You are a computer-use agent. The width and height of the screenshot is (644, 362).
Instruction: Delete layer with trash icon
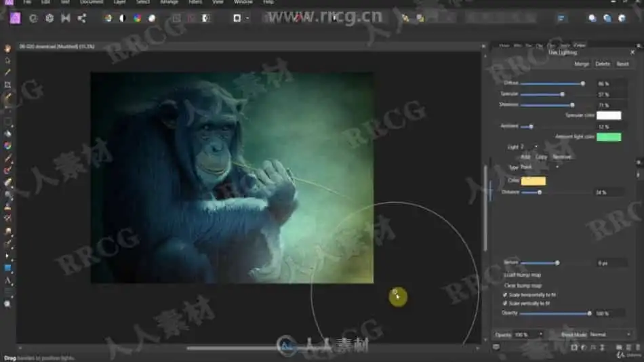[637, 348]
